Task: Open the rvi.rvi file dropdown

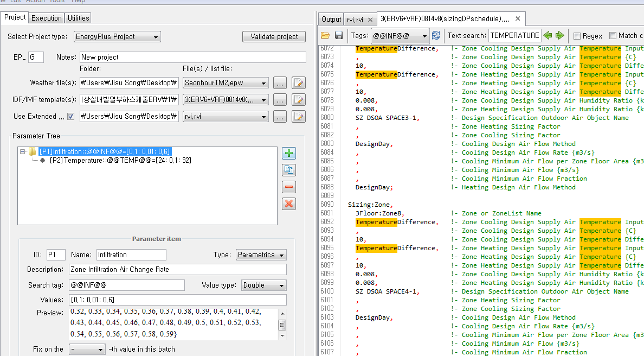Action: pos(226,116)
